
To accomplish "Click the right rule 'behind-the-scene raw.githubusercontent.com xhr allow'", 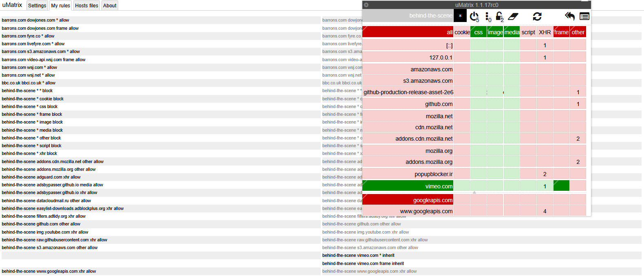I will 375,240.
